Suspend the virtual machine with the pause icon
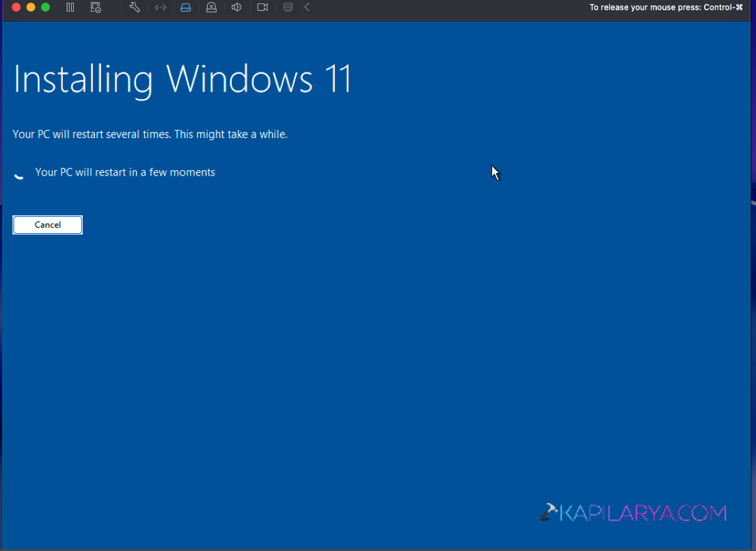 (70, 8)
